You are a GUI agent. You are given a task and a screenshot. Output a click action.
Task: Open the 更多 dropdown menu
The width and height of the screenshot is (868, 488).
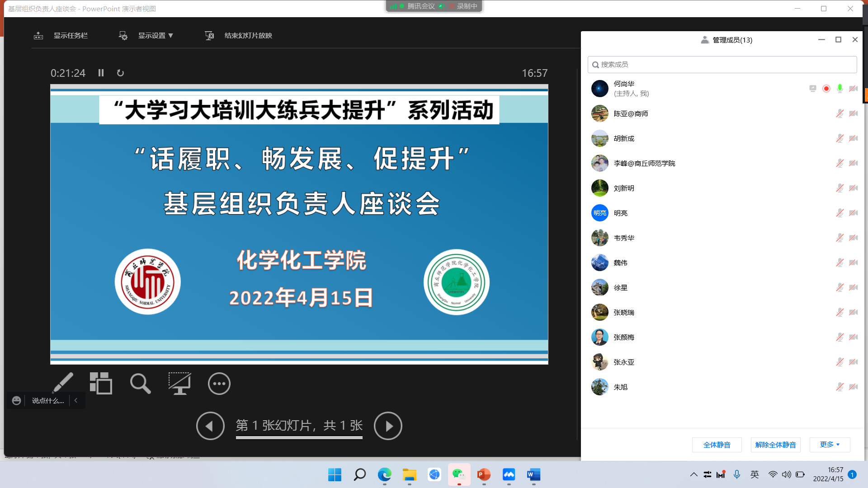[x=830, y=445]
